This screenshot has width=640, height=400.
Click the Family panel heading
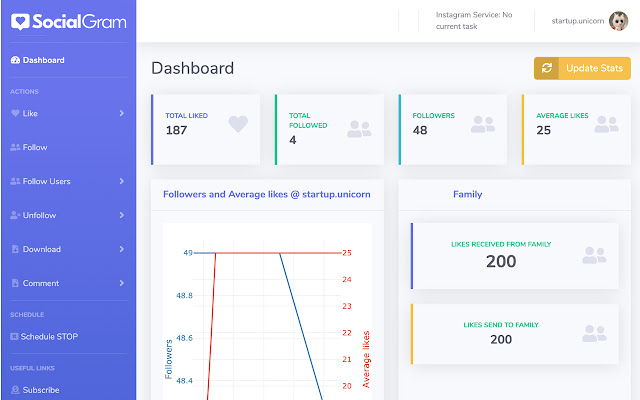pos(468,194)
